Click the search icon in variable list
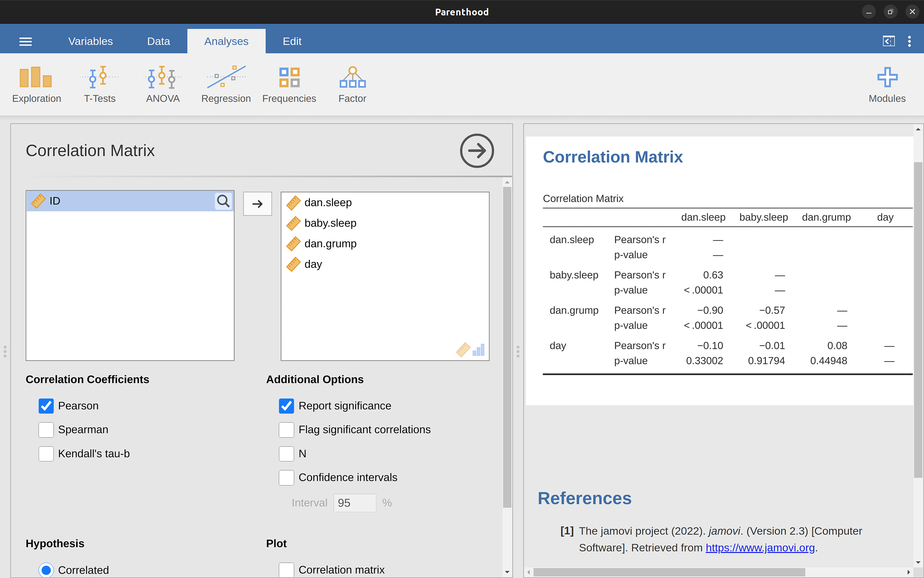The image size is (924, 578). 223,201
